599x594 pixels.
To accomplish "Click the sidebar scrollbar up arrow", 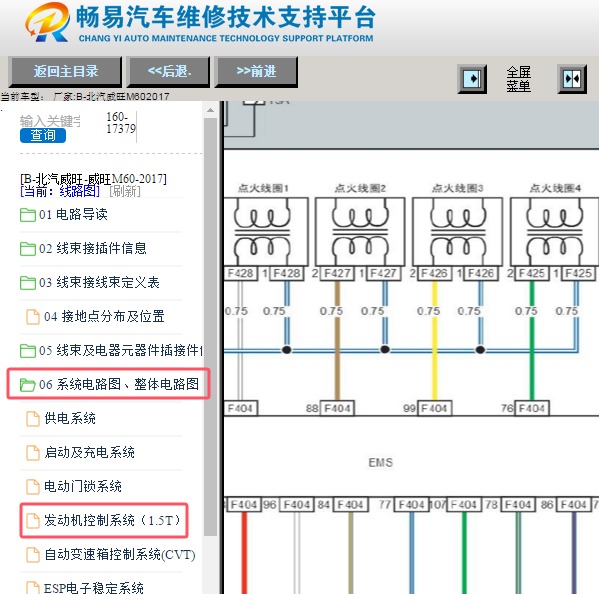I will coord(210,110).
